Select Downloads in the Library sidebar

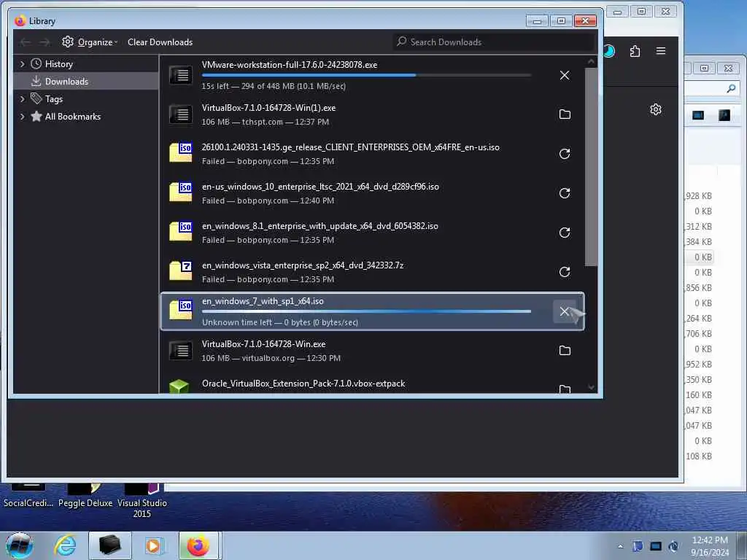tap(86, 82)
